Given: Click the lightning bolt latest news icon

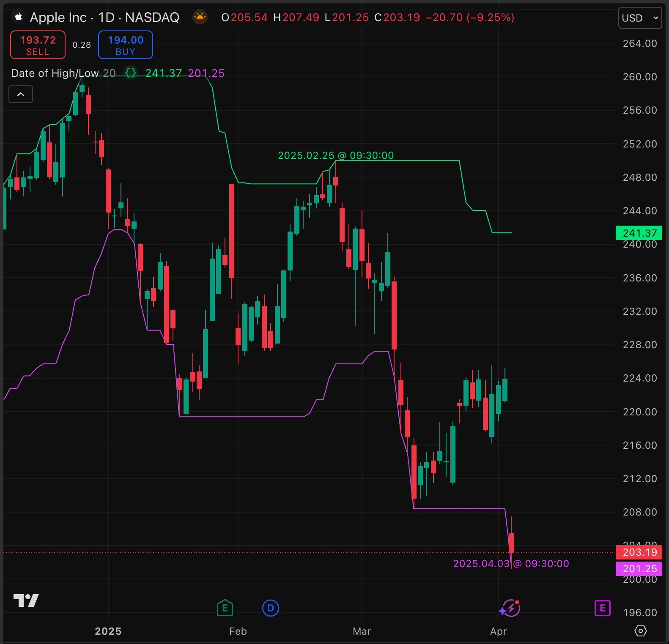Looking at the screenshot, I should pyautogui.click(x=511, y=608).
